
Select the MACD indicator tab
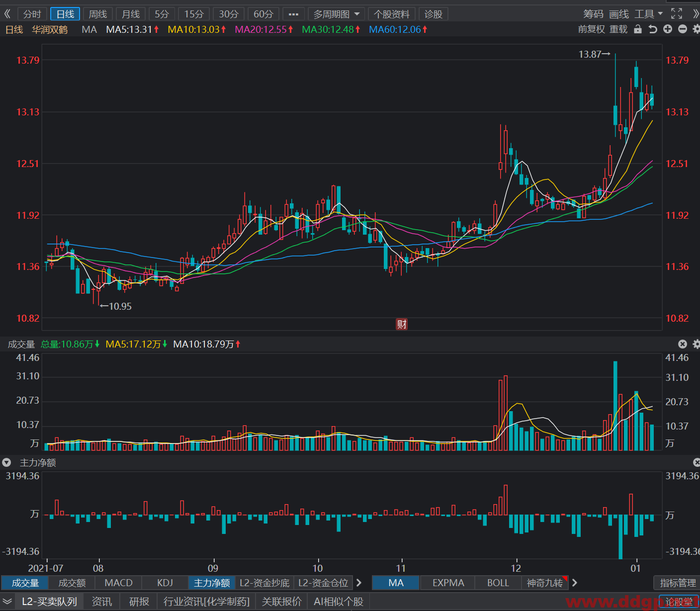119,583
